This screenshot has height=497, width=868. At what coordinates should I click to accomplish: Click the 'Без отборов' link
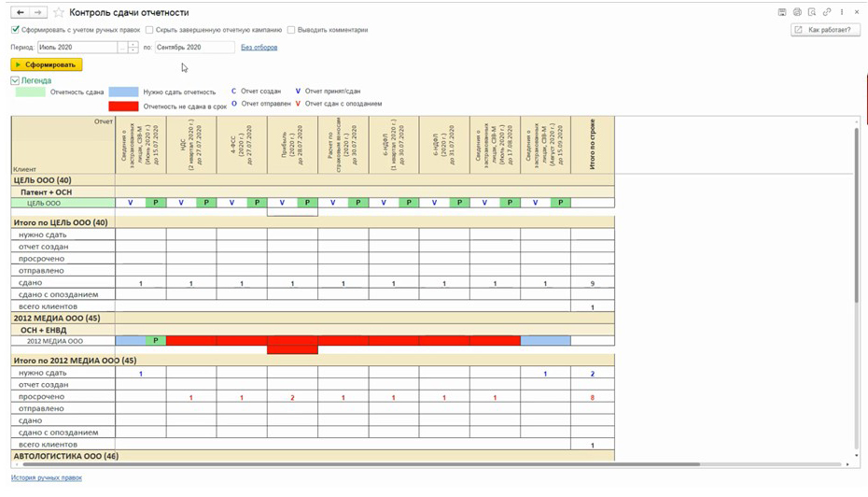(x=259, y=47)
